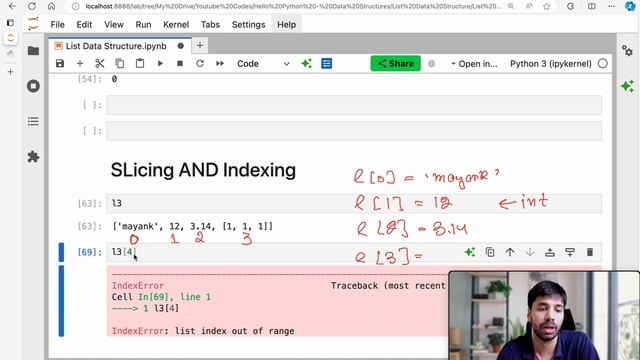Open the file browser folder icon in the sidebar

pos(33,51)
